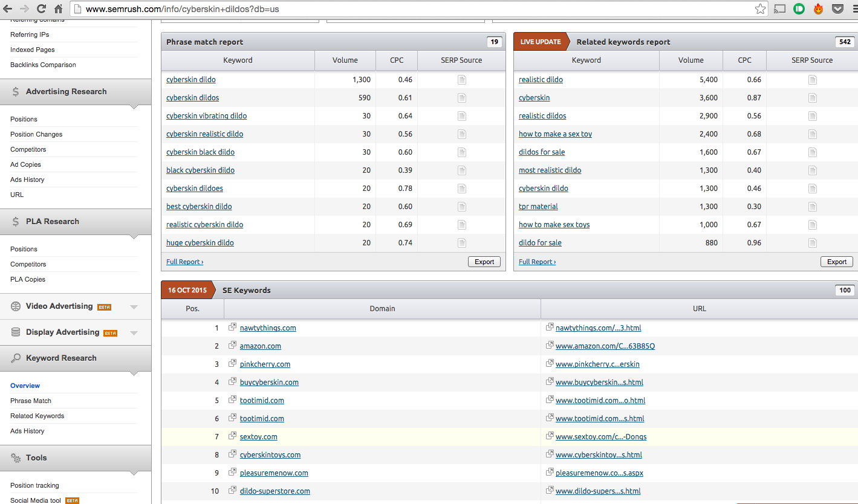The image size is (858, 504).
Task: Bookmark the page with the star icon
Action: [760, 9]
